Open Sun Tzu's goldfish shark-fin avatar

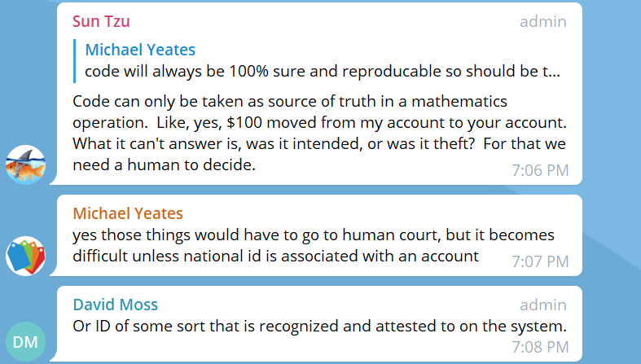(x=25, y=164)
